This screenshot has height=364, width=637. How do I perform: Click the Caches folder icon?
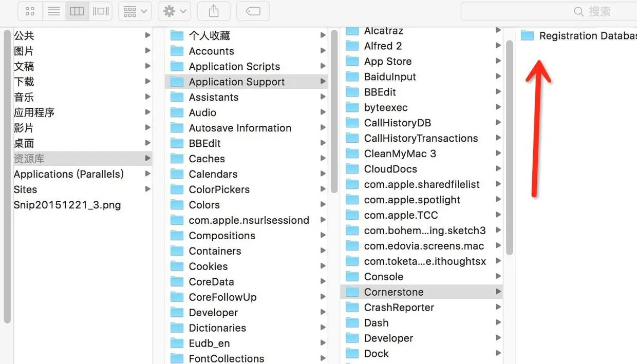[x=177, y=159]
